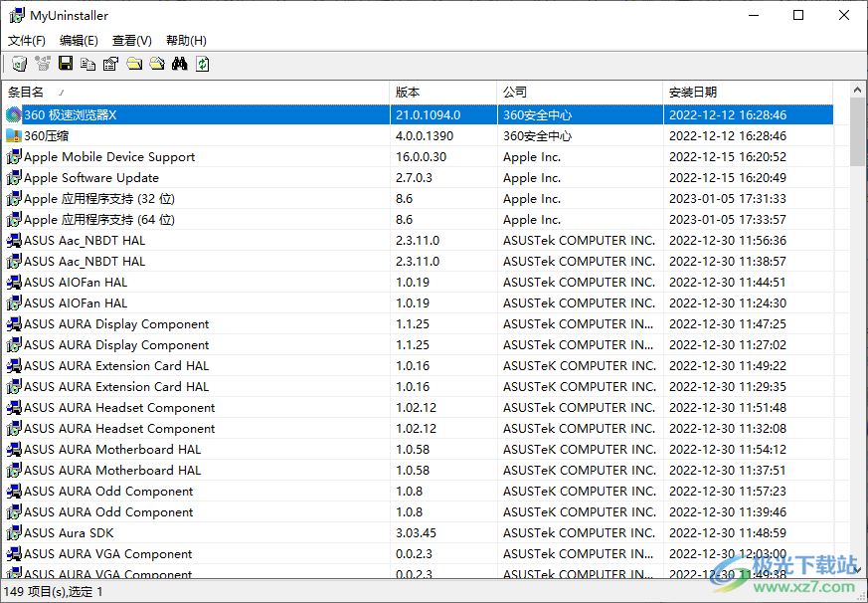
Task: Click version 2.7.0.3 cell
Action: 414,178
